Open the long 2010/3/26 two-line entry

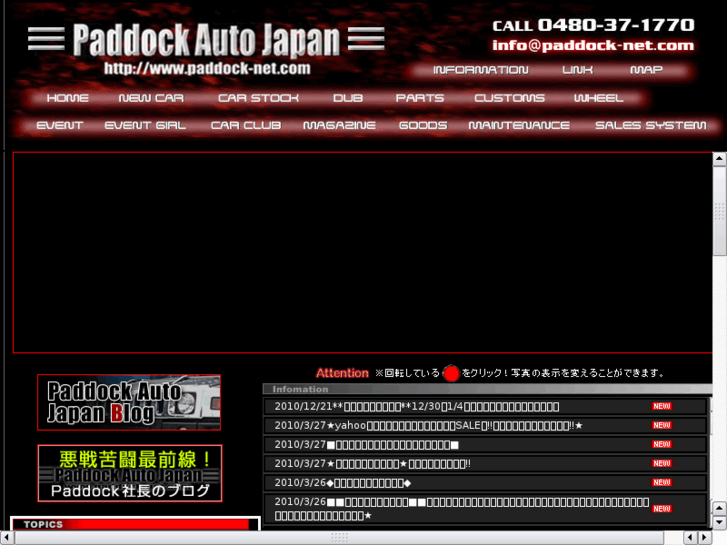coord(486,509)
